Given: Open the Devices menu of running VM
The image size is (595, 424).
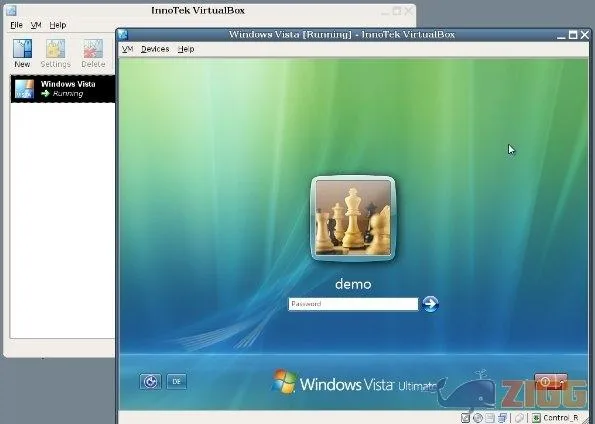Looking at the screenshot, I should (155, 49).
